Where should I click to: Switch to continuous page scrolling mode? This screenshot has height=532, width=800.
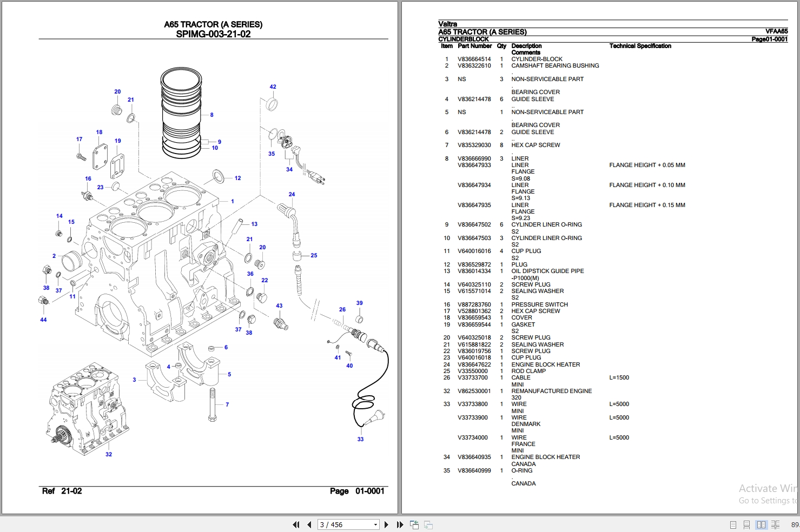pyautogui.click(x=746, y=524)
